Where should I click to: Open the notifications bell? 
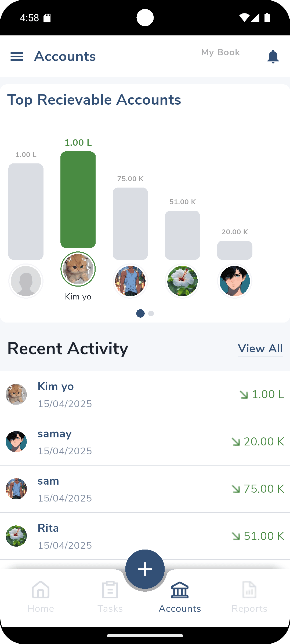pos(273,57)
